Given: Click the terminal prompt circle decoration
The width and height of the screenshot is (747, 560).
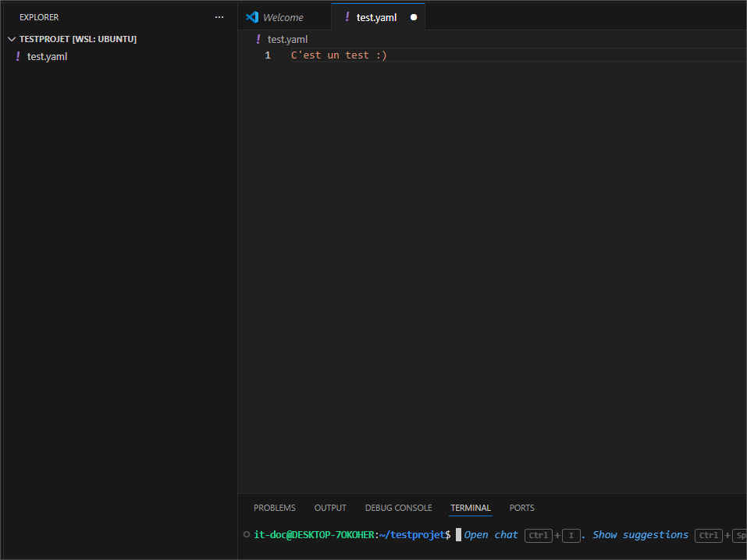Looking at the screenshot, I should click(x=247, y=534).
